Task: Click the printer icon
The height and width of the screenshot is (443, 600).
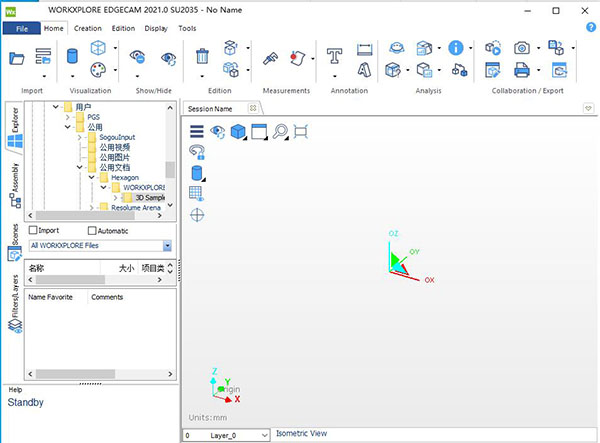Action: coord(522,70)
